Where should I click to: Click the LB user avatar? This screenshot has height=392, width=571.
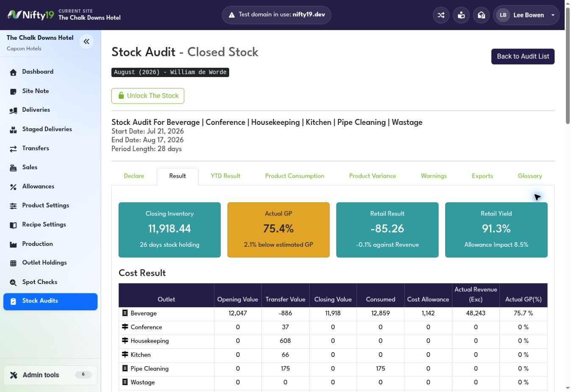pyautogui.click(x=503, y=15)
